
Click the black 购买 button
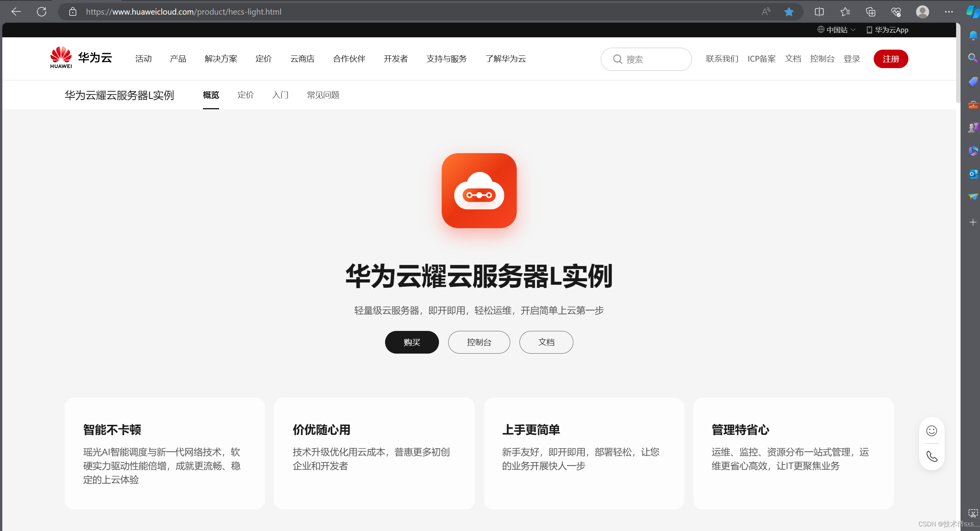(x=412, y=342)
